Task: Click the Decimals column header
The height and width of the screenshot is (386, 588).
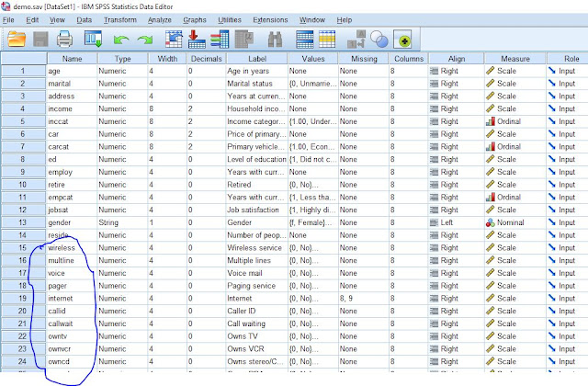Action: [x=206, y=59]
